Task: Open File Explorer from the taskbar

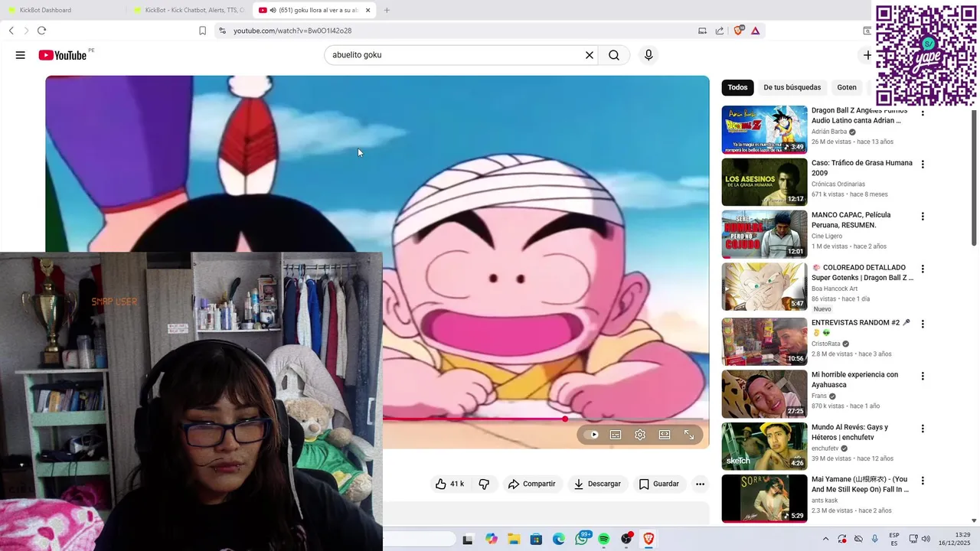Action: pyautogui.click(x=514, y=539)
